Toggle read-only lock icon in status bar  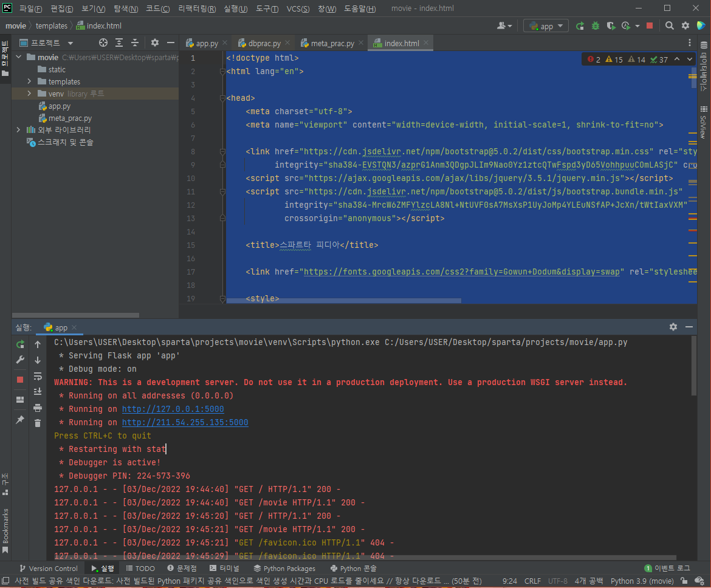[x=684, y=581]
